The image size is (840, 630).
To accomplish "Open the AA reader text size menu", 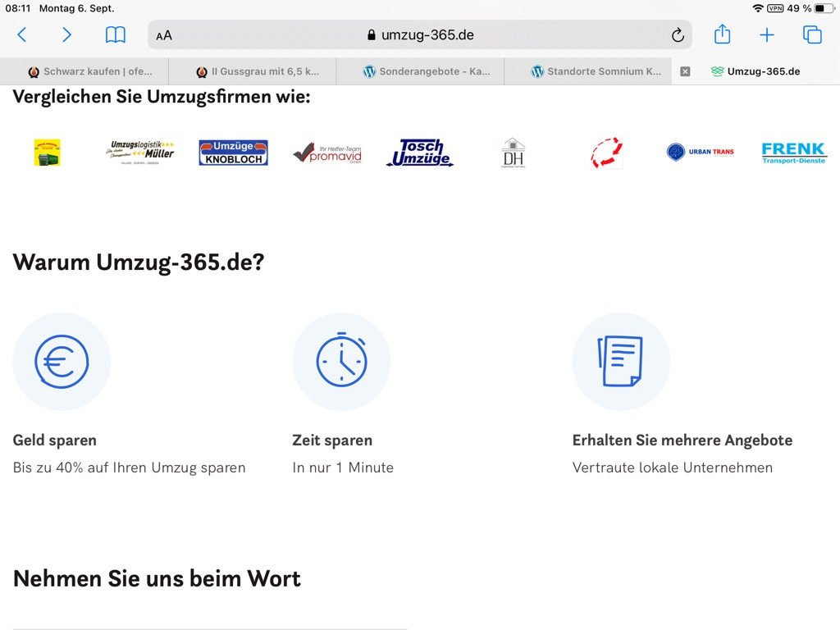I will pyautogui.click(x=164, y=35).
